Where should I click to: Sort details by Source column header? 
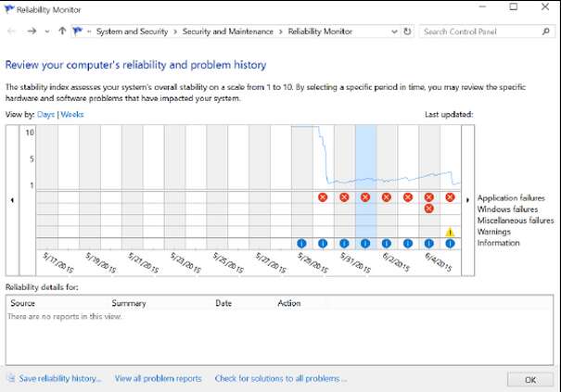click(23, 303)
